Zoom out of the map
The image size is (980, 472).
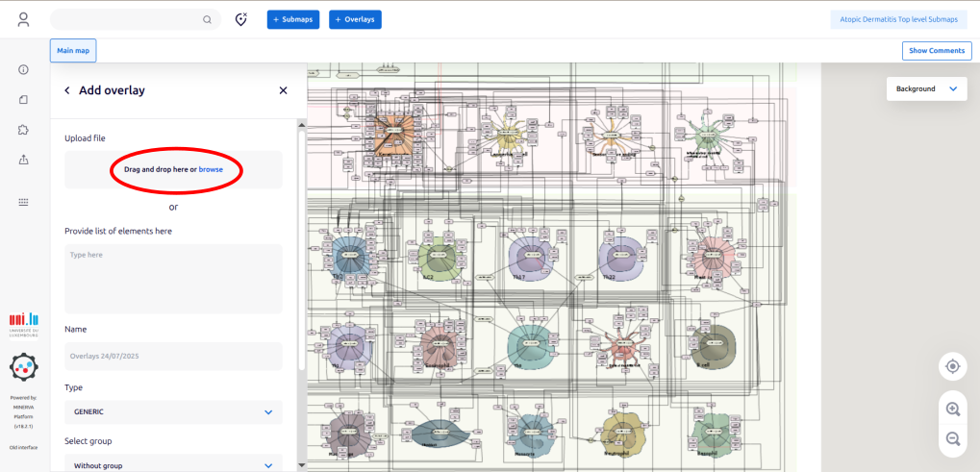[x=952, y=438]
